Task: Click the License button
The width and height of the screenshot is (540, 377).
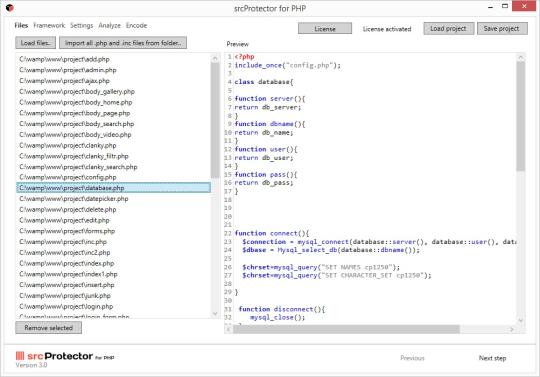Action: (325, 29)
